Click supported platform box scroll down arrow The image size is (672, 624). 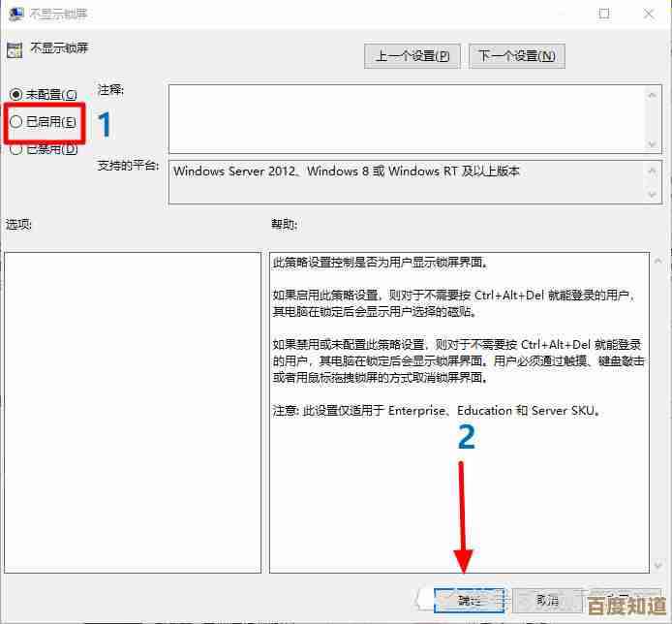(x=653, y=195)
